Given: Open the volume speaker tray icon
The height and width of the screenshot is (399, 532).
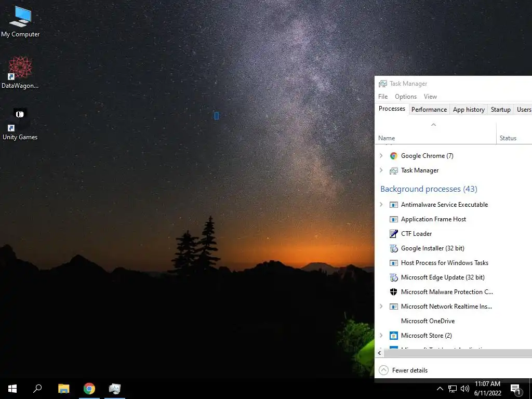Looking at the screenshot, I should pyautogui.click(x=465, y=389).
